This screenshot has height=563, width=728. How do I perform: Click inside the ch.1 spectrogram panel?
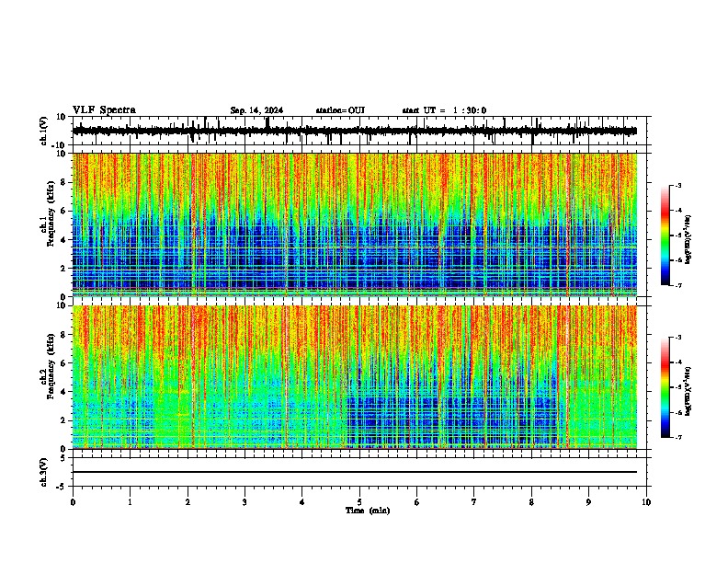coord(355,224)
